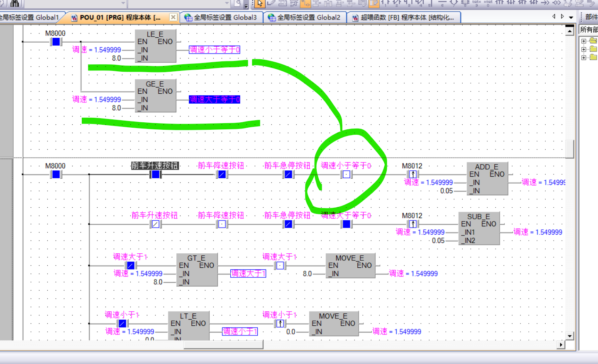
Task: Select the arrow pointer selection tool
Action: [x=260, y=4]
